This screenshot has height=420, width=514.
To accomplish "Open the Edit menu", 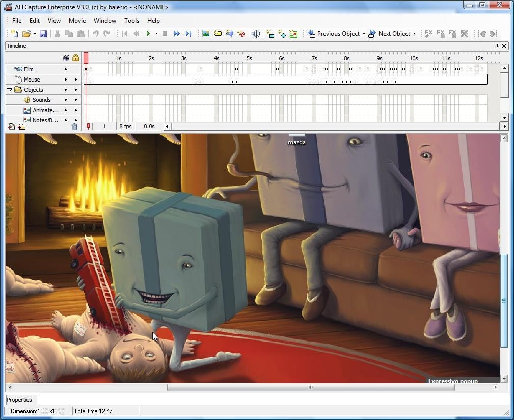I will click(35, 21).
